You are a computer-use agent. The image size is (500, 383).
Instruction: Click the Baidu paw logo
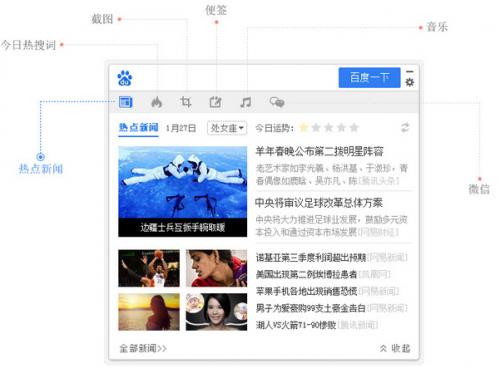click(x=125, y=78)
